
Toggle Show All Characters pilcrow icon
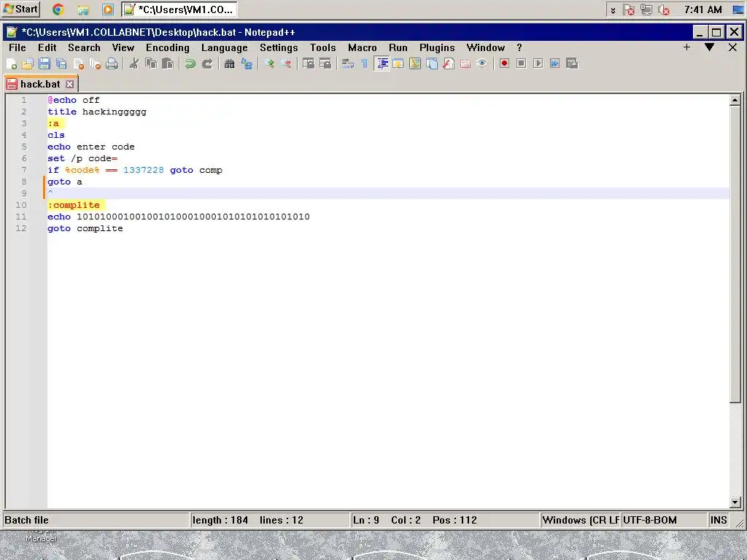[365, 64]
